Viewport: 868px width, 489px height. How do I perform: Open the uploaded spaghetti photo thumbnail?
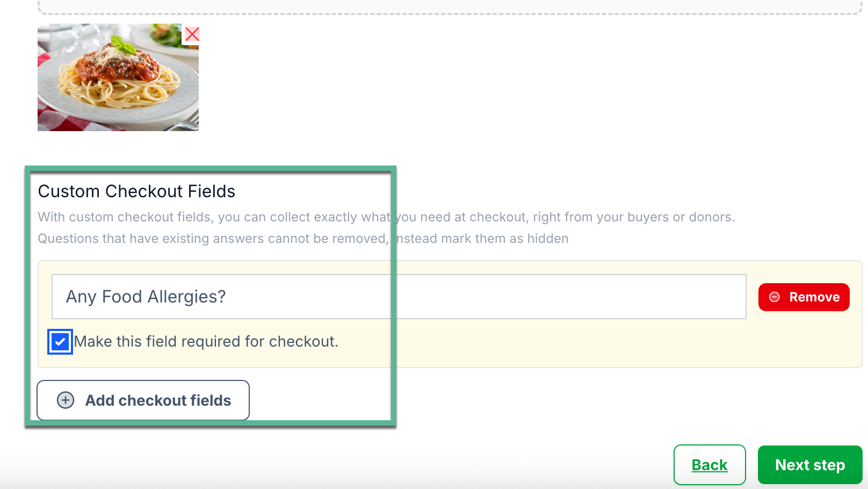(x=118, y=77)
